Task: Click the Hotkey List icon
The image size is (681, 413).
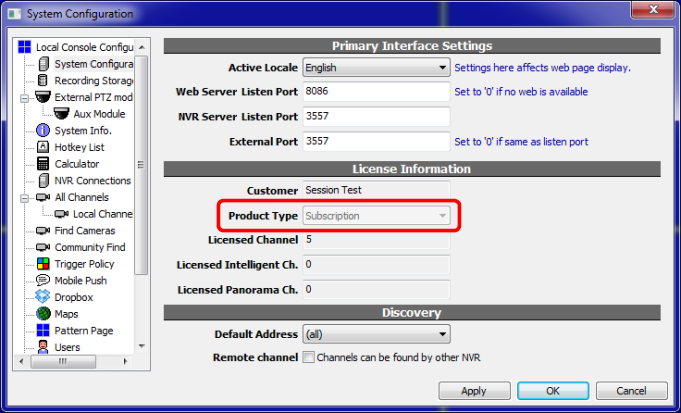Action: point(43,147)
